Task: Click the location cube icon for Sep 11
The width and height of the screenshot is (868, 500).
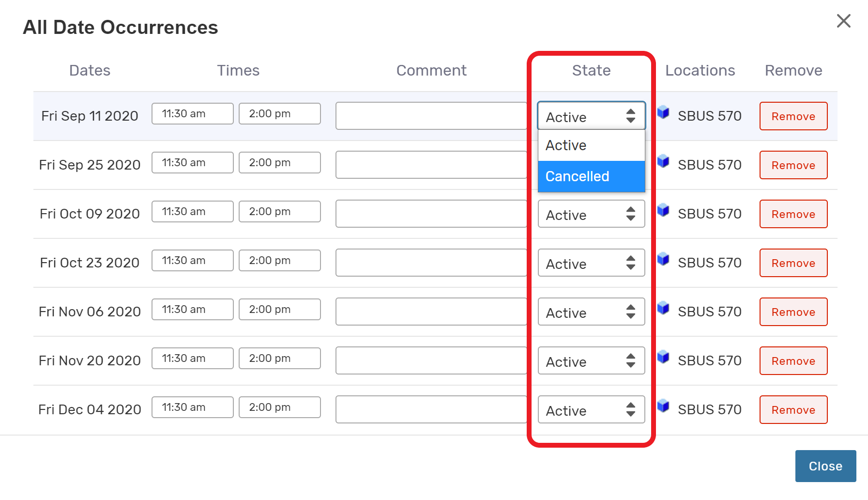Action: point(663,112)
